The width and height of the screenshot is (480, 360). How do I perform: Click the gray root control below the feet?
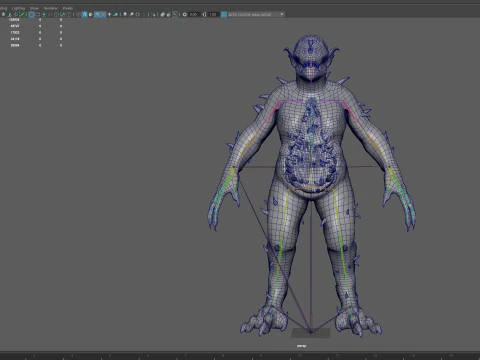[x=311, y=333]
